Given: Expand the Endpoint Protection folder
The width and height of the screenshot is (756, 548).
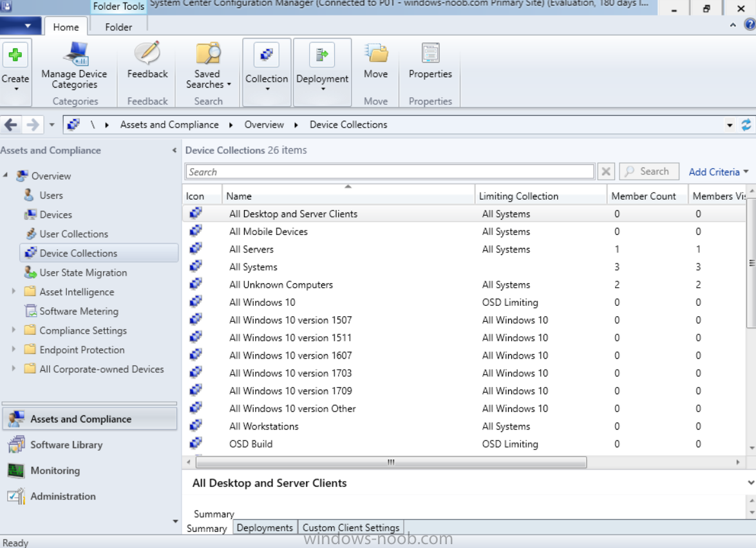Looking at the screenshot, I should (14, 349).
